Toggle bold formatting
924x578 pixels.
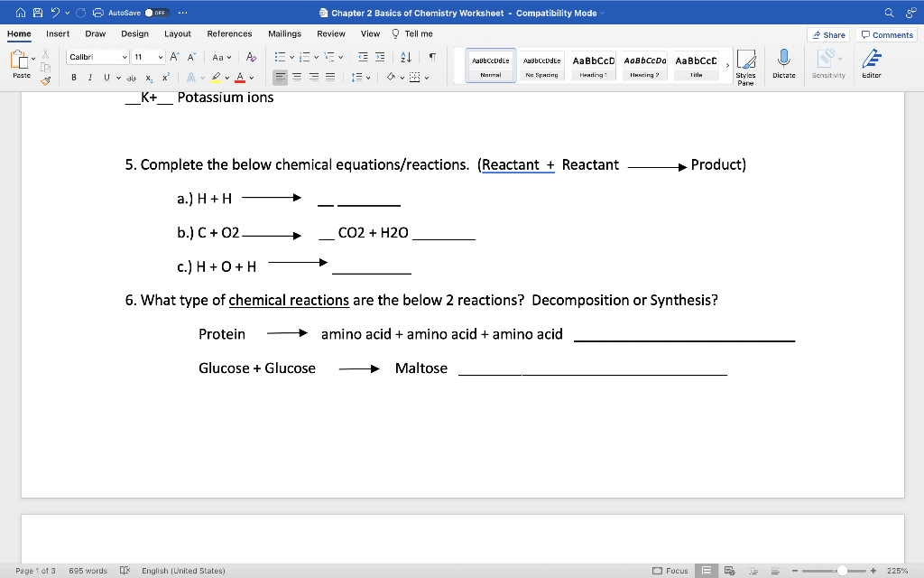73,78
